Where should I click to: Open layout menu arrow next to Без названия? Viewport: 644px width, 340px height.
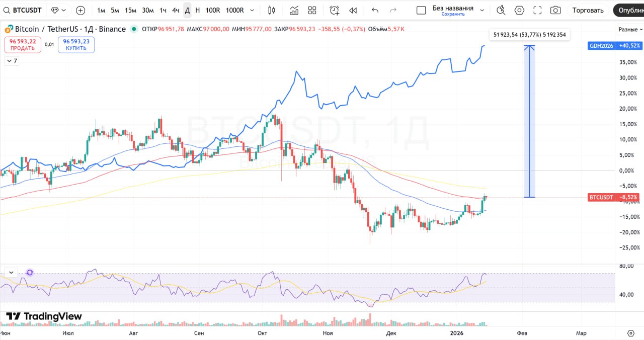(x=482, y=10)
